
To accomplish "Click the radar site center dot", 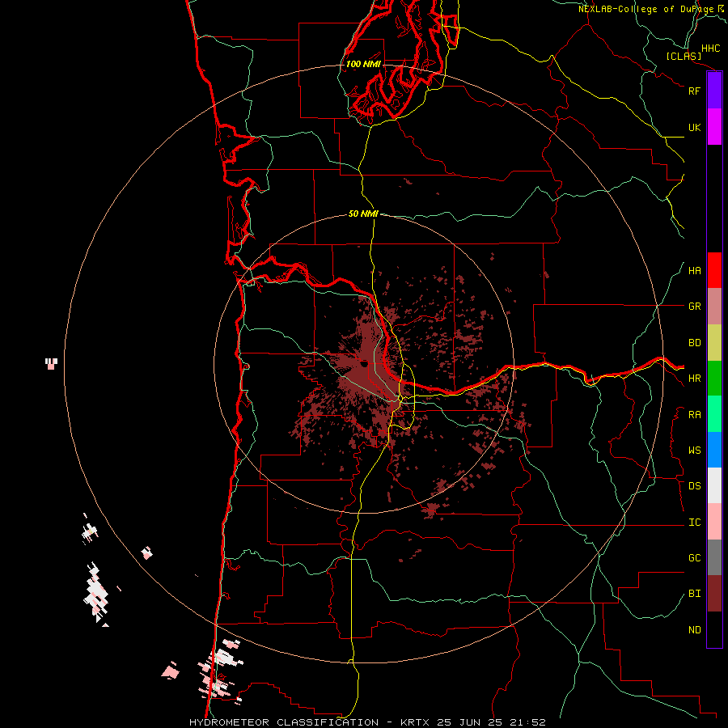I will click(365, 363).
